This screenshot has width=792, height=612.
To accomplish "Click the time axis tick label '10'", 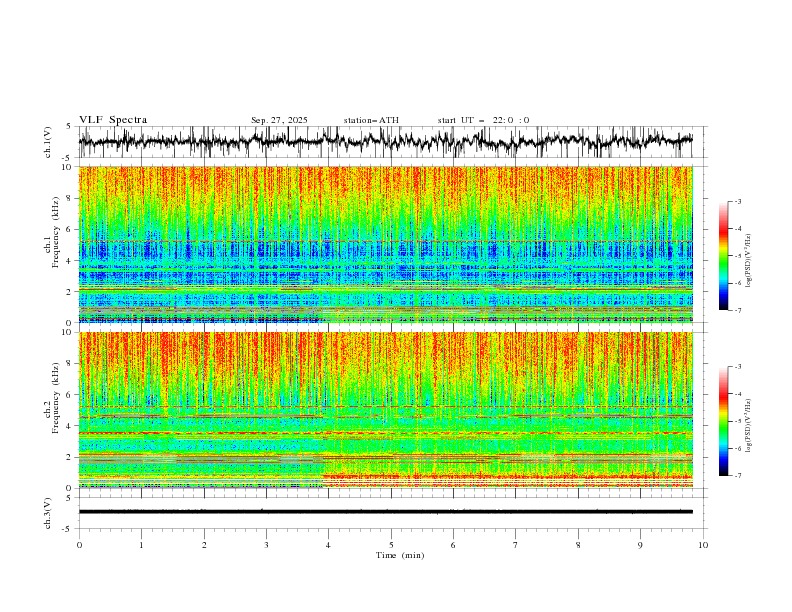I will point(703,545).
